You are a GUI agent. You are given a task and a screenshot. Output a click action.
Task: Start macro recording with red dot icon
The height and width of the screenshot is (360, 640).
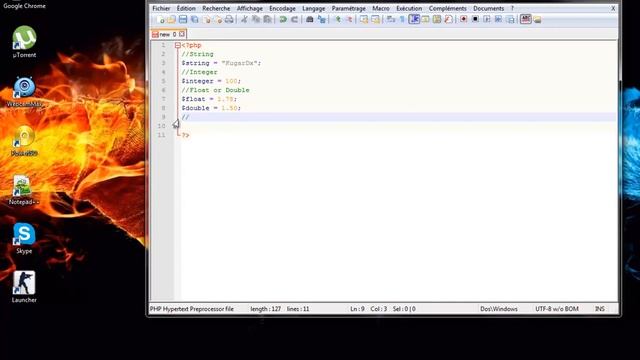[x=463, y=19]
